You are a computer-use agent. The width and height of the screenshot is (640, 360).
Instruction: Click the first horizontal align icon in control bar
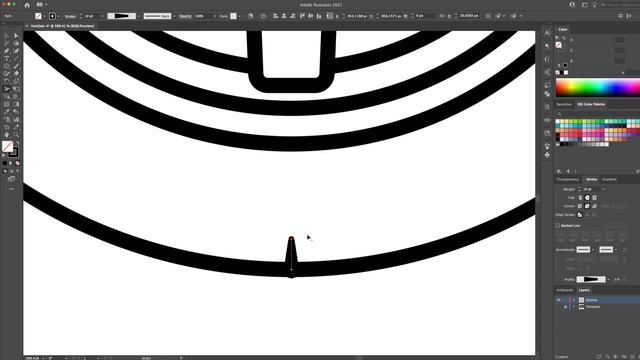click(x=276, y=16)
